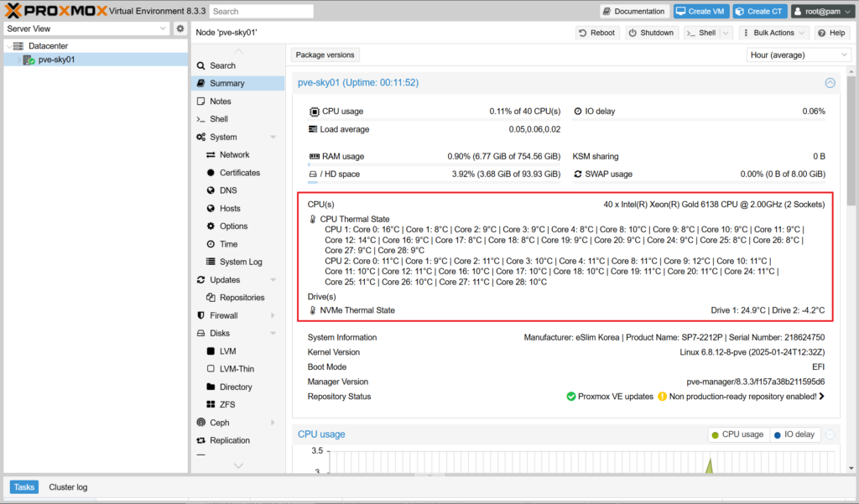Click the Repository Status arrow icon
Viewport: 859px width, 504px height.
tap(821, 397)
